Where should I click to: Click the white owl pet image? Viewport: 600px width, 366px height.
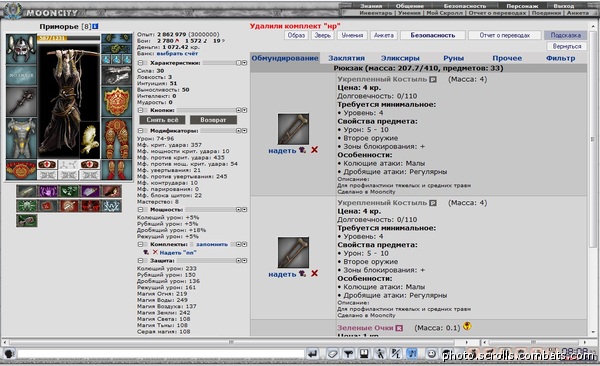pos(90,140)
